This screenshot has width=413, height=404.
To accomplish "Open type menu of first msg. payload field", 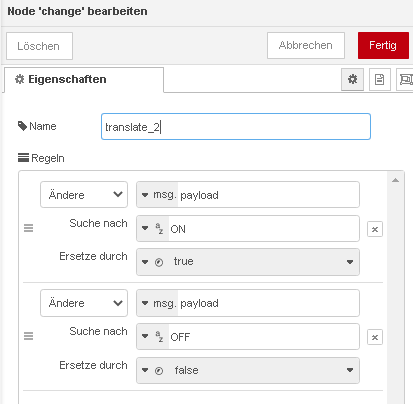I will point(158,195).
